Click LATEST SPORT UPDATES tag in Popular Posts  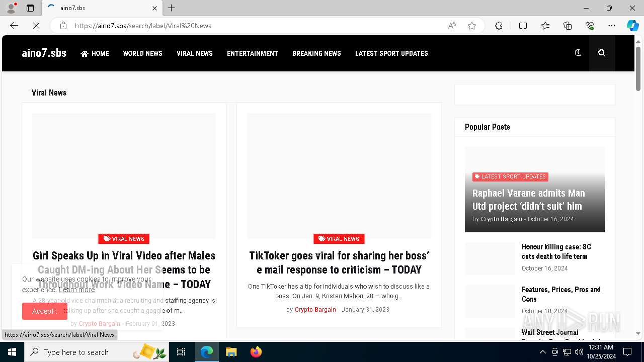(510, 176)
